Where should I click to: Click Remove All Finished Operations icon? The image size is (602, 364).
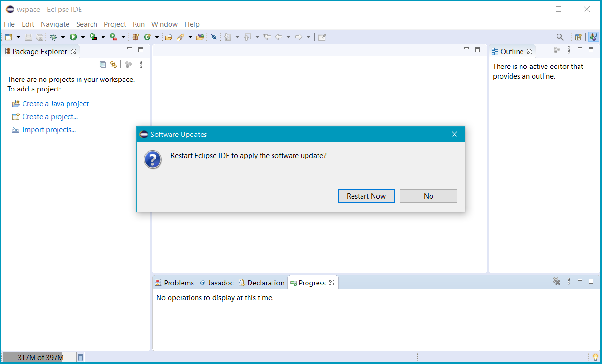[557, 282]
